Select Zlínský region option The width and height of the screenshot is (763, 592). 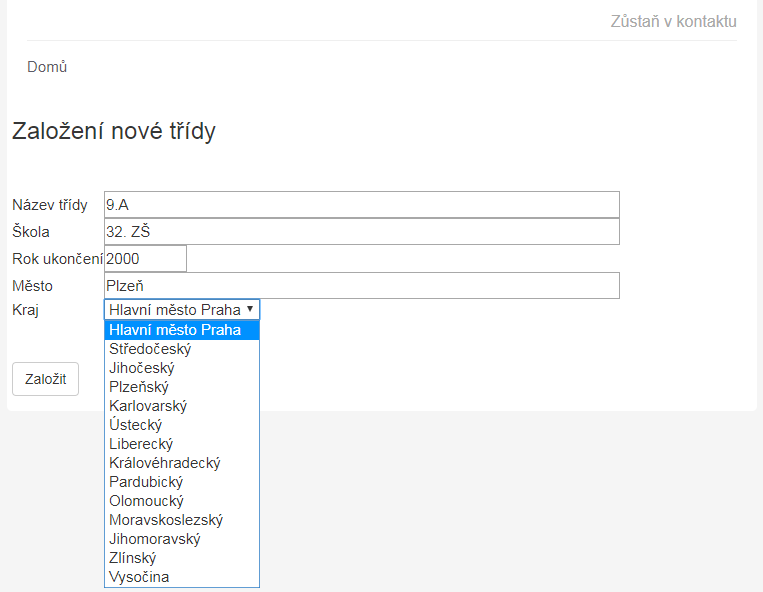pos(132,558)
